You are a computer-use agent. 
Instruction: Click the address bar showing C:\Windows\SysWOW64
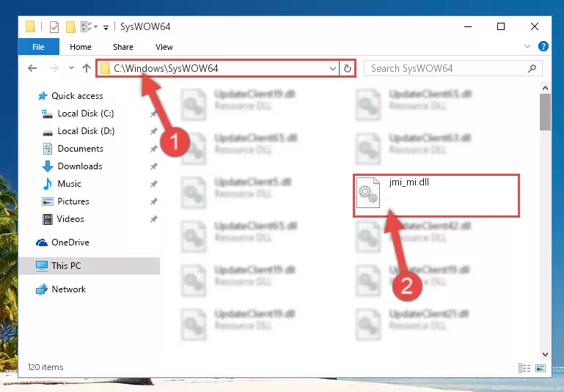(217, 68)
